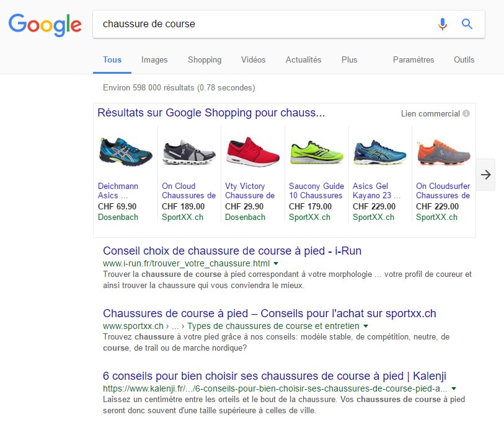Screen dimensions: 504x425
Task: Click the Deichmann Asics shoe thumbnail
Action: (x=126, y=152)
